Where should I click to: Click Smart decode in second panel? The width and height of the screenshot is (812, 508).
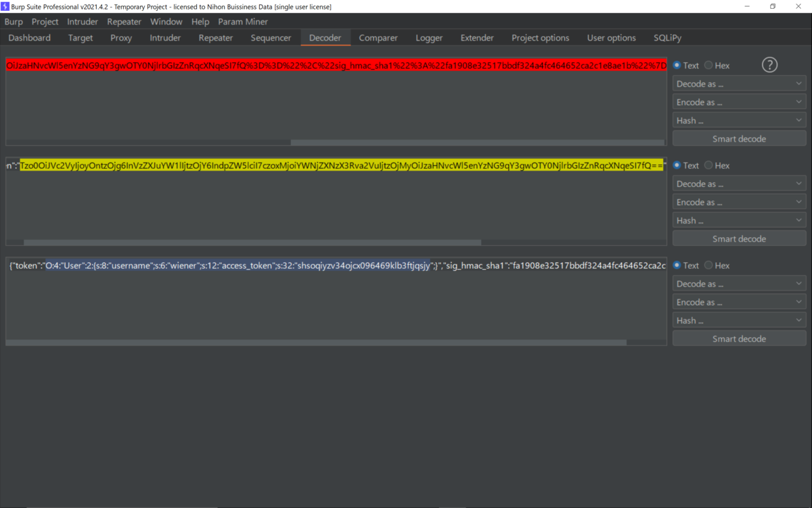739,238
